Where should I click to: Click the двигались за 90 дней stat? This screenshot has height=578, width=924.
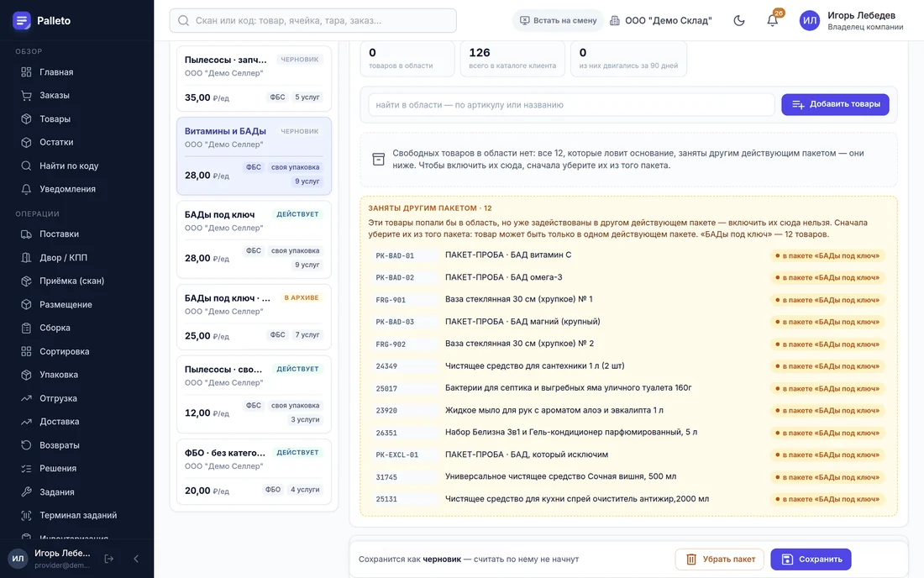(x=628, y=58)
